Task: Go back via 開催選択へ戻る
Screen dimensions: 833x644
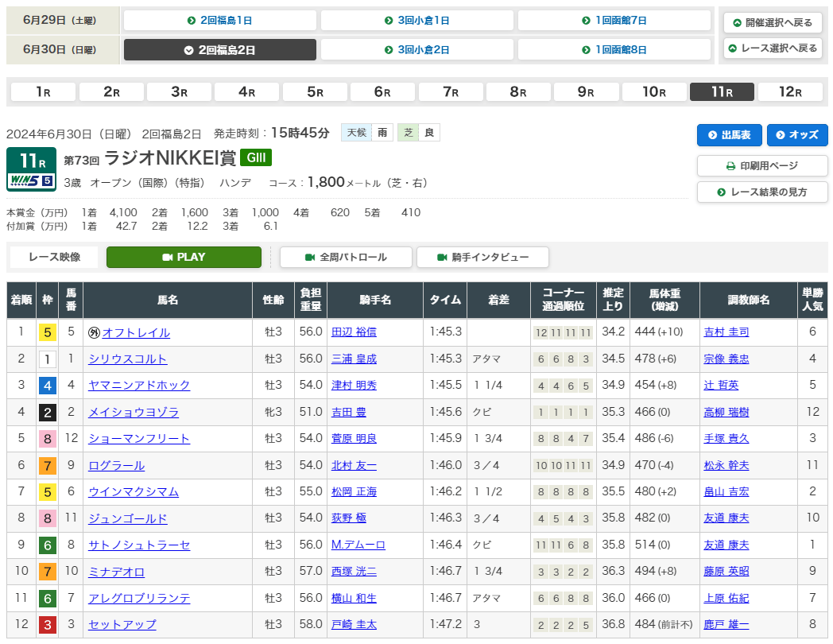Action: (x=772, y=22)
